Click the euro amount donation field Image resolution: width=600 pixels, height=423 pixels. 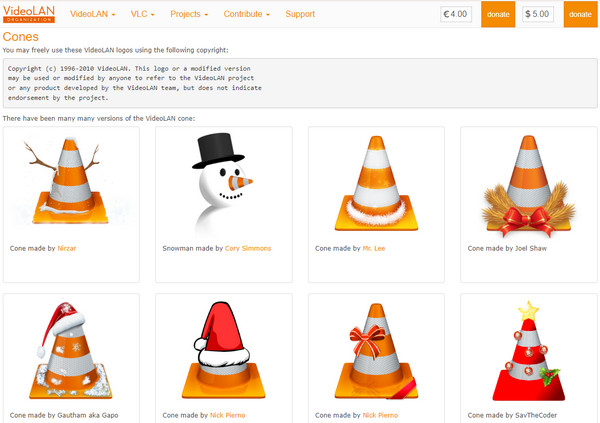point(458,15)
